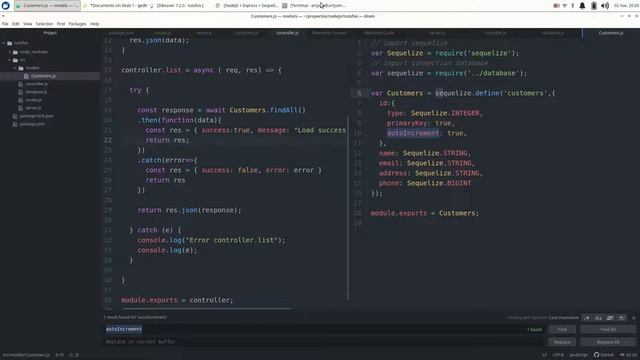This screenshot has width=640, height=360.
Task: Focus the find field containing autoIncrement
Action: pyautogui.click(x=324, y=329)
